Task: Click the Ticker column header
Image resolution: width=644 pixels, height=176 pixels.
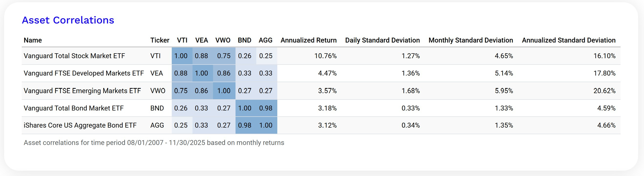Action: click(x=160, y=40)
